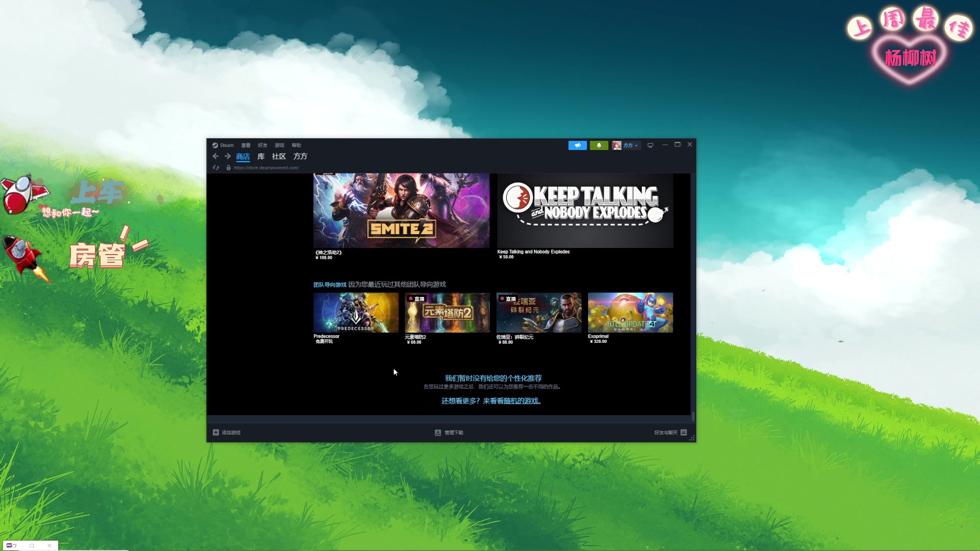
Task: Click the 添加游戏 plus icon
Action: [216, 433]
